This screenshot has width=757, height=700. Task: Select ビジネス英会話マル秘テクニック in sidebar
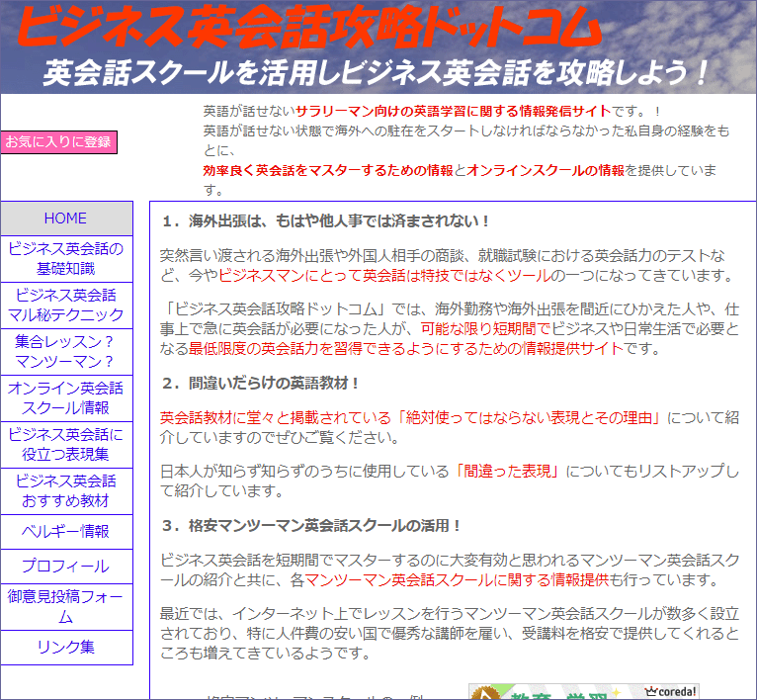pyautogui.click(x=66, y=306)
